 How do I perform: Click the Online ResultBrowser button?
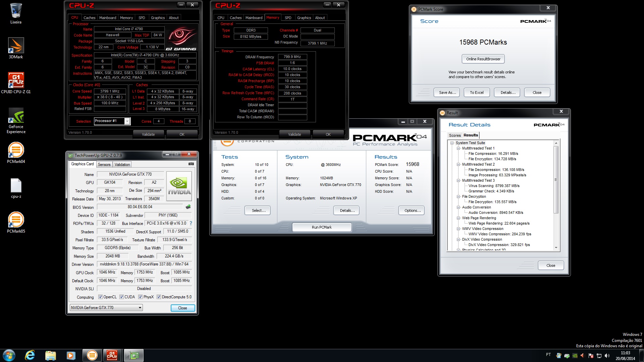tap(483, 59)
